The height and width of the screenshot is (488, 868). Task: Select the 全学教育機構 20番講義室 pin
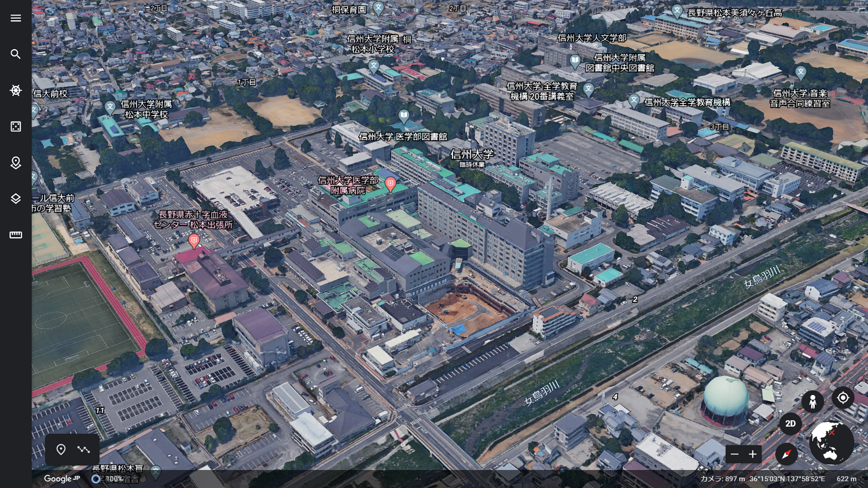click(589, 90)
